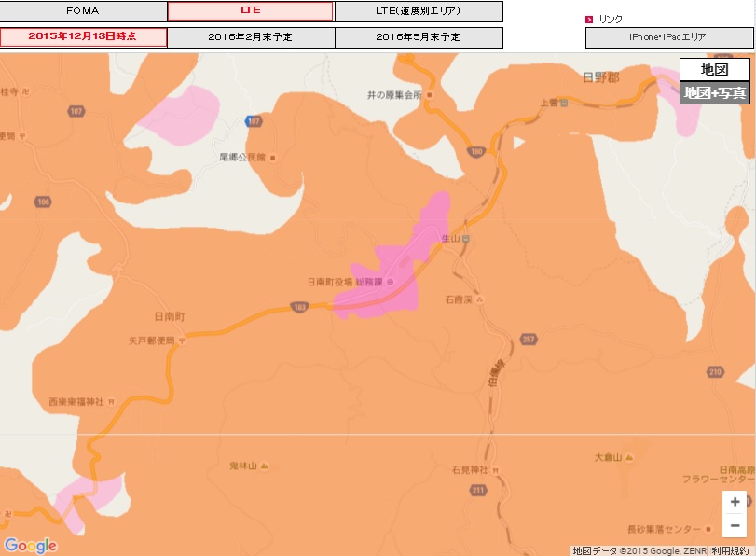The width and height of the screenshot is (756, 556).
Task: Open the LTE(速度別エリア) tab
Action: pos(418,11)
